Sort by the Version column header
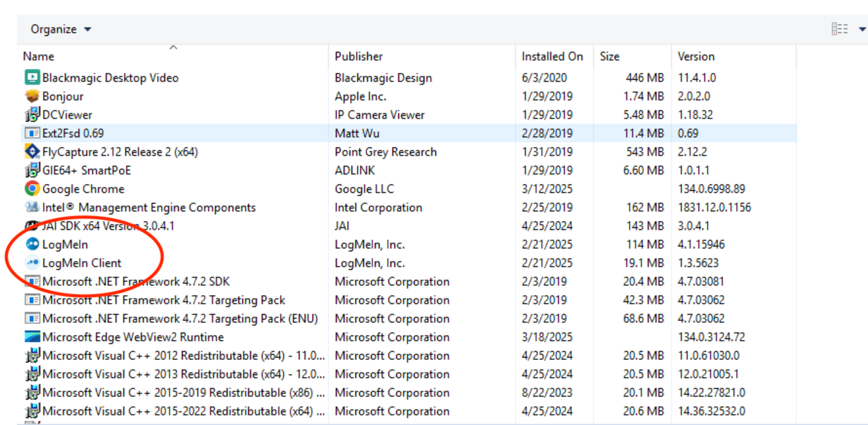Screen dimensions: 868x425 point(734,57)
